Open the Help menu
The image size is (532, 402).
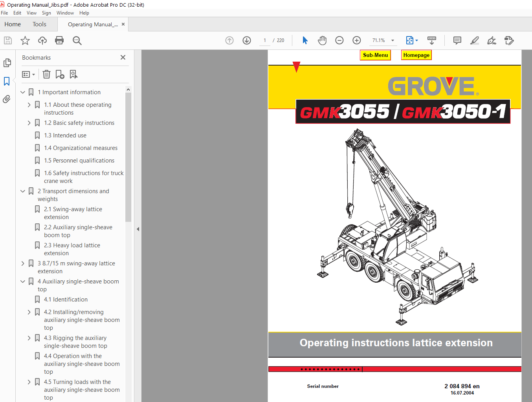(x=84, y=13)
